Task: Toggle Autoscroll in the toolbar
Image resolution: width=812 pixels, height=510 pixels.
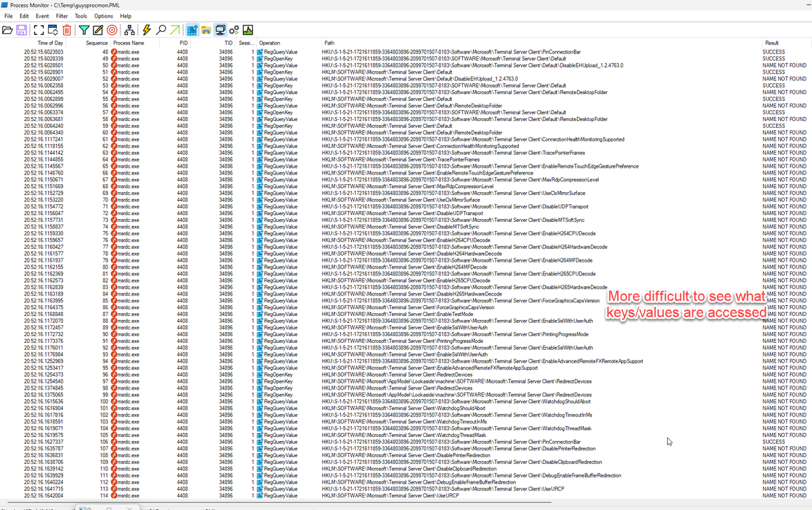Action: [53, 30]
